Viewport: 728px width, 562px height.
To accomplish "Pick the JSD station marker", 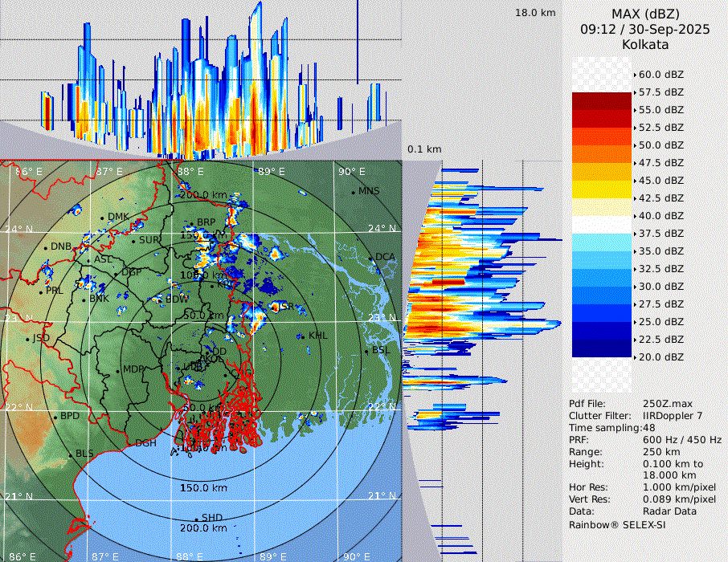I will click(27, 339).
